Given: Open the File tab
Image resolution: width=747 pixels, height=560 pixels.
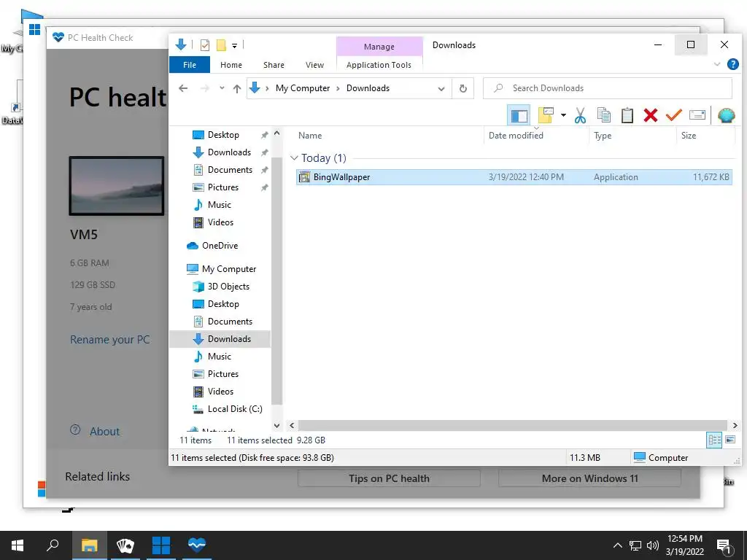Looking at the screenshot, I should coord(190,65).
